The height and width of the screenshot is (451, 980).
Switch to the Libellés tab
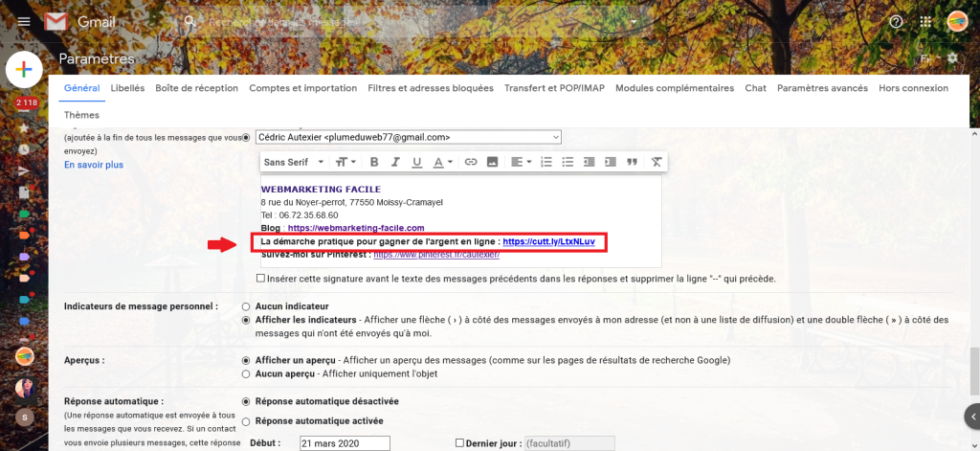[x=127, y=88]
